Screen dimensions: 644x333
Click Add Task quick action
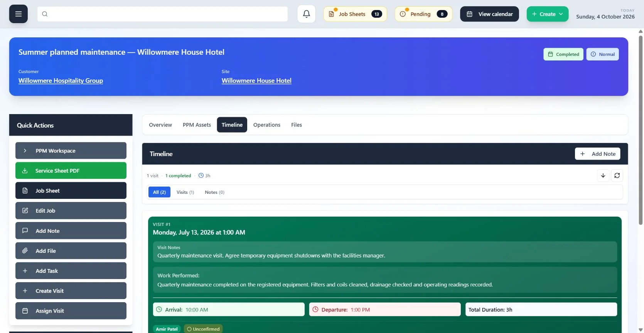click(x=71, y=271)
